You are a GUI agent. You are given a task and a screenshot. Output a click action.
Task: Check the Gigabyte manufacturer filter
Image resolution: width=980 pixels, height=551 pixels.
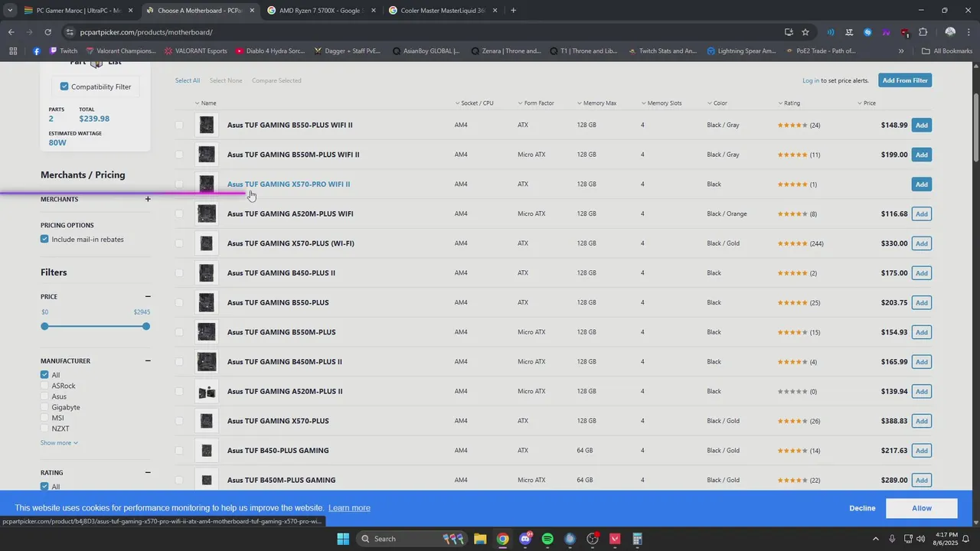point(44,407)
